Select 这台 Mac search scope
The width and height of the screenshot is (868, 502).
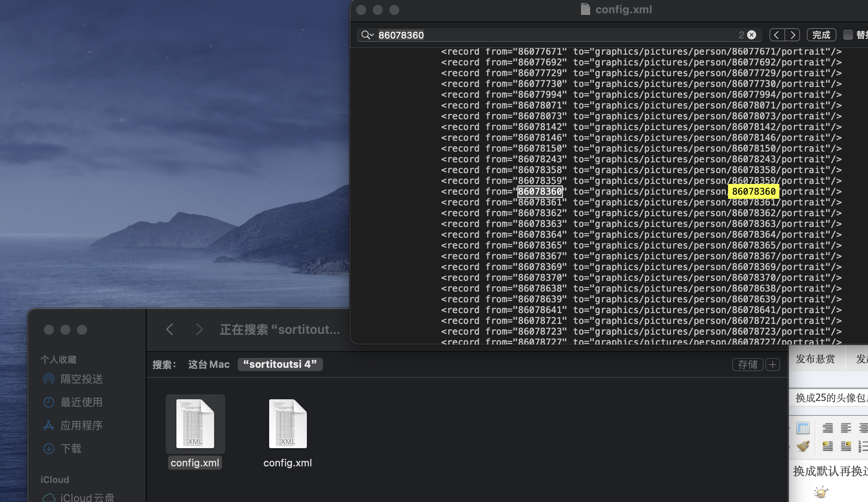point(209,364)
